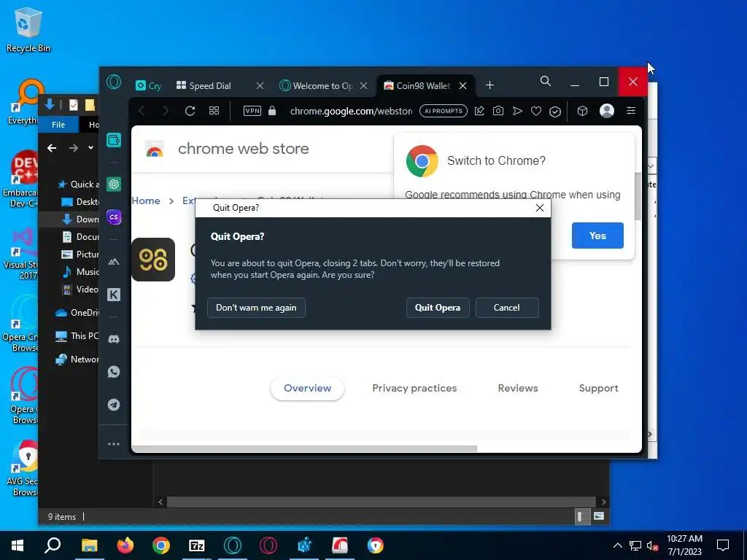The height and width of the screenshot is (560, 747).
Task: Take snapshot with camera icon
Action: [498, 111]
